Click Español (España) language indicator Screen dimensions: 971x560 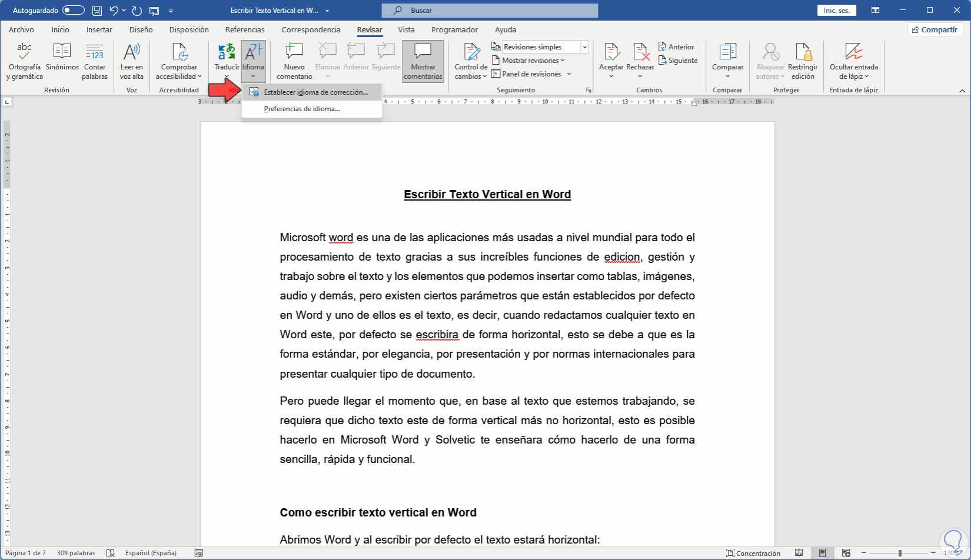tap(151, 553)
